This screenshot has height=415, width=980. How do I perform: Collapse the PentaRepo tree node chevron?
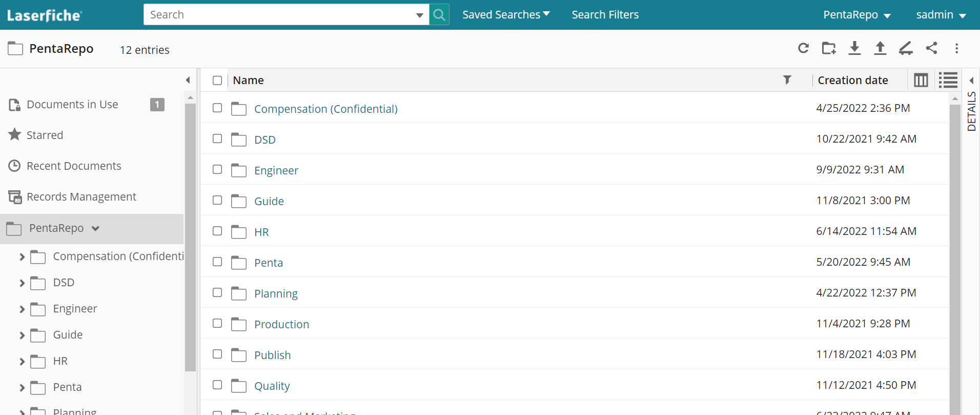coord(95,228)
